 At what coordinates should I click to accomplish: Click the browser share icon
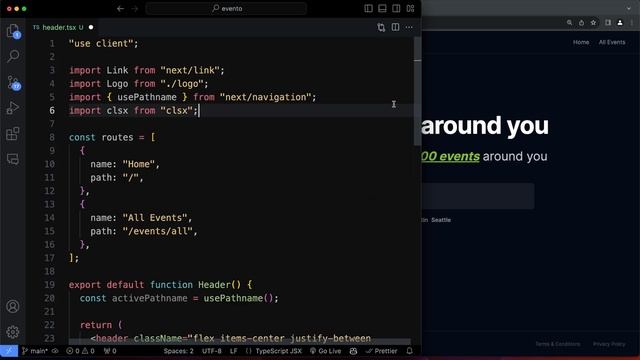tap(581, 23)
